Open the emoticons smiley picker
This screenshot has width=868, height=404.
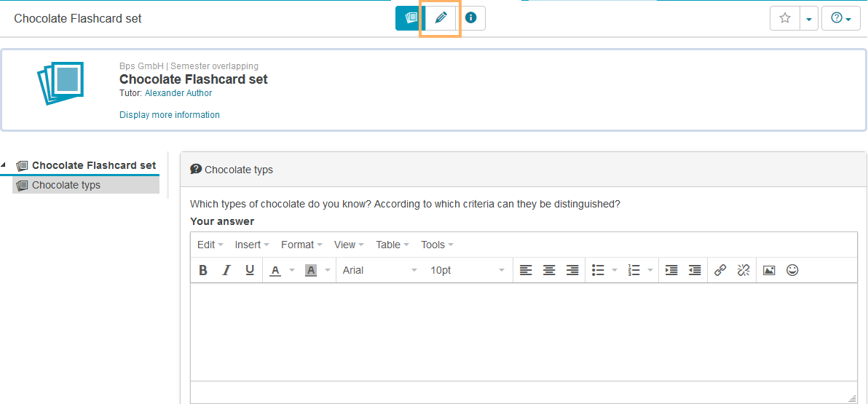(793, 270)
